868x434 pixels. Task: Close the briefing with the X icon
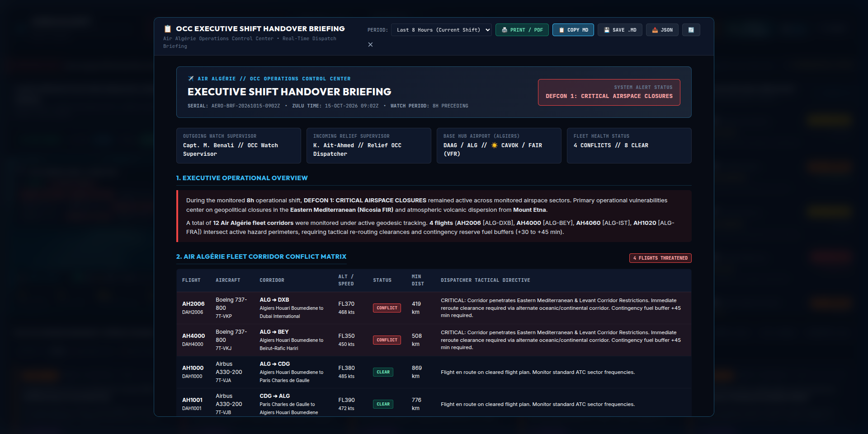click(370, 44)
